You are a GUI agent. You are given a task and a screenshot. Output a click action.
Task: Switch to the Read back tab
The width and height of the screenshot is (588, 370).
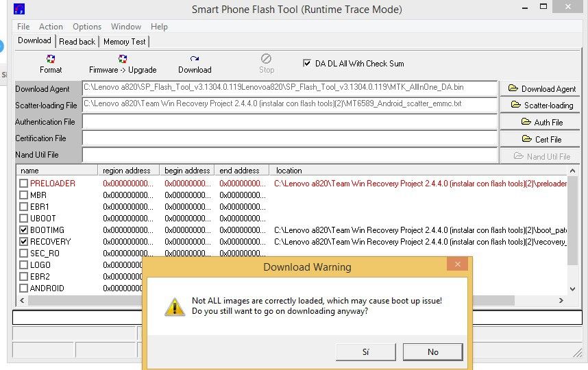point(77,42)
